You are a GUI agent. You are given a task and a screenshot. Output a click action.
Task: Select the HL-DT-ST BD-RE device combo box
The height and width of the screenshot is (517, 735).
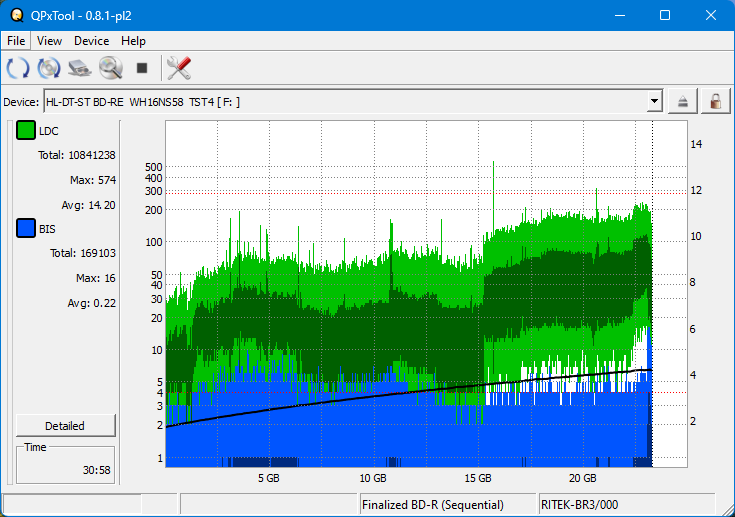pos(353,101)
